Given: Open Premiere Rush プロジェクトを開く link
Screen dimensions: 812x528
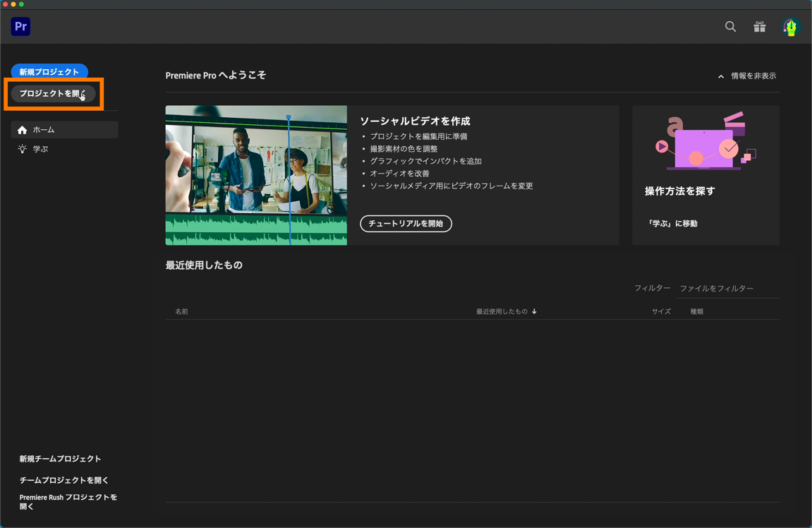Looking at the screenshot, I should 68,502.
